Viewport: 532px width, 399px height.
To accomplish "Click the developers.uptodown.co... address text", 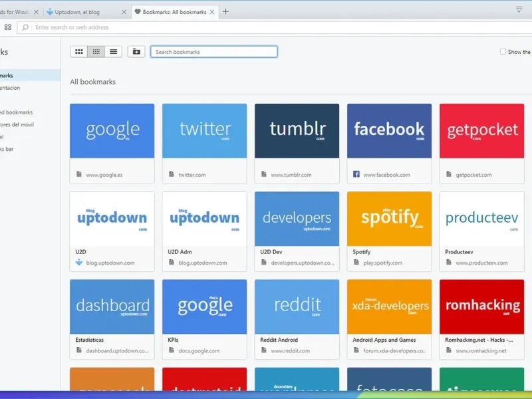I will pos(303,263).
